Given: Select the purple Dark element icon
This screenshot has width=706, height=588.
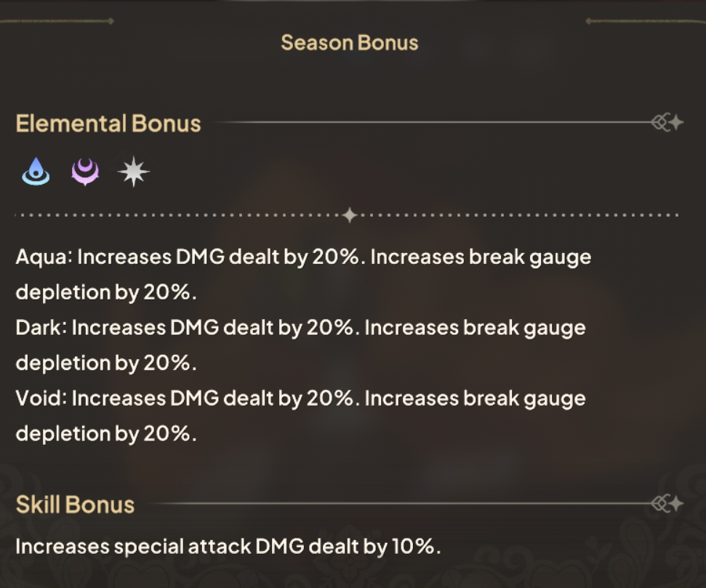Looking at the screenshot, I should coord(85,172).
